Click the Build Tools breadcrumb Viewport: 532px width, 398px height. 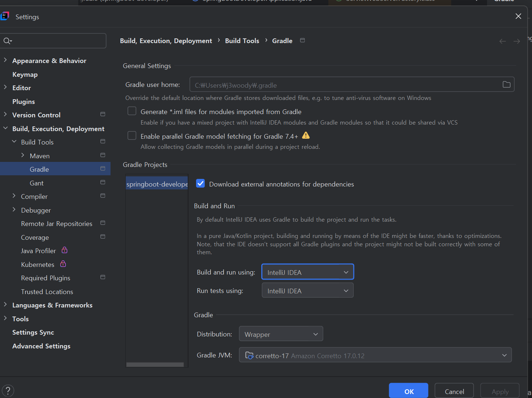pyautogui.click(x=242, y=41)
